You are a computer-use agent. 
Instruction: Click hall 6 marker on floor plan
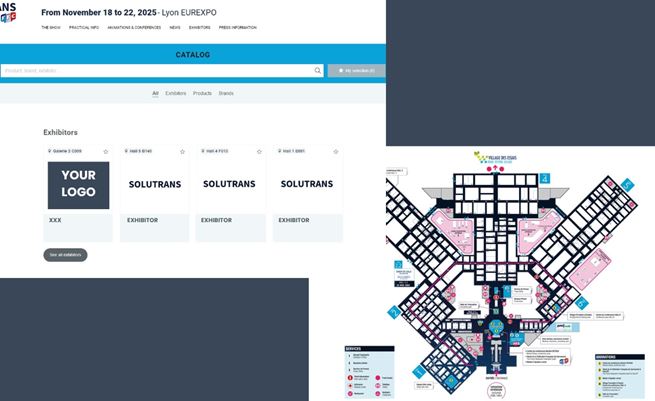[581, 303]
